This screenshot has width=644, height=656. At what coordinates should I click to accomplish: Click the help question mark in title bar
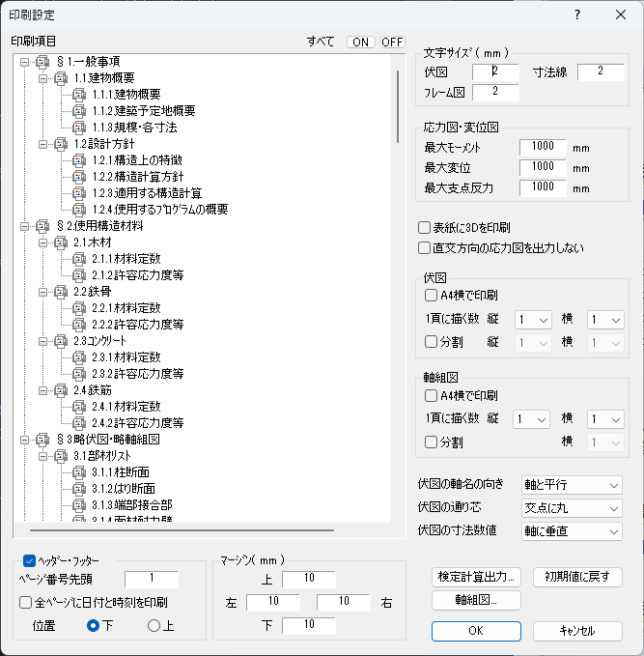coord(576,14)
